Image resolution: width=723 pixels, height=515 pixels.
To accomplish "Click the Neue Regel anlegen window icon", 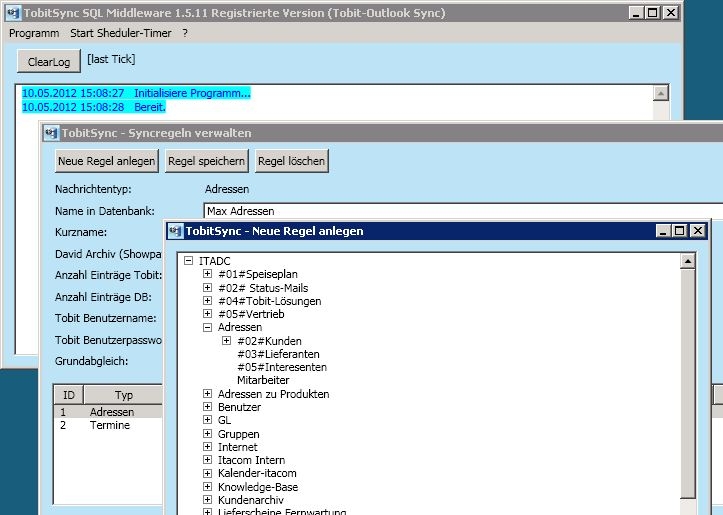I will tap(175, 231).
